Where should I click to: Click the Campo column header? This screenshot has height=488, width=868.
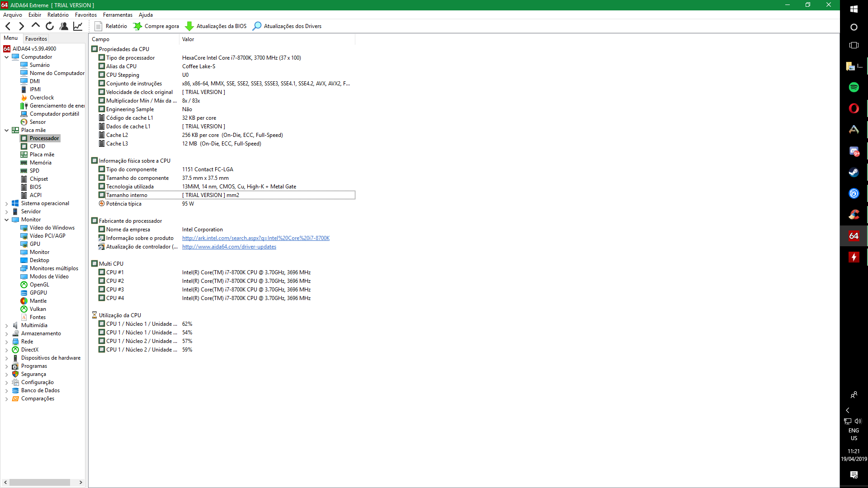[x=134, y=39]
